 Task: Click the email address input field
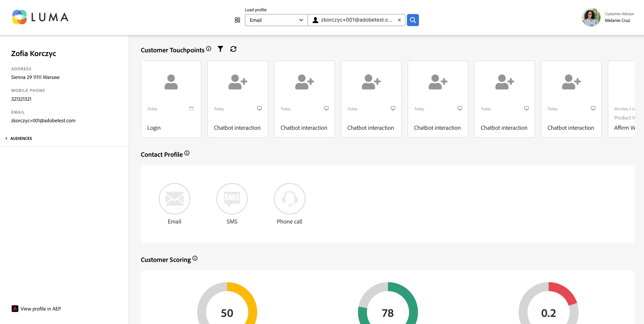coord(356,20)
